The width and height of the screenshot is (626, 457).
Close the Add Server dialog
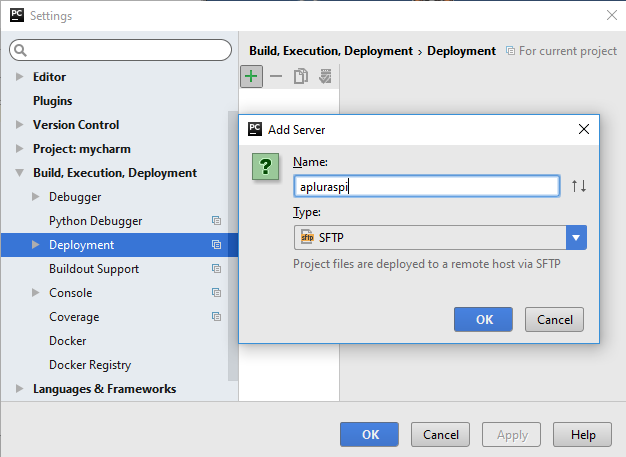pyautogui.click(x=584, y=129)
